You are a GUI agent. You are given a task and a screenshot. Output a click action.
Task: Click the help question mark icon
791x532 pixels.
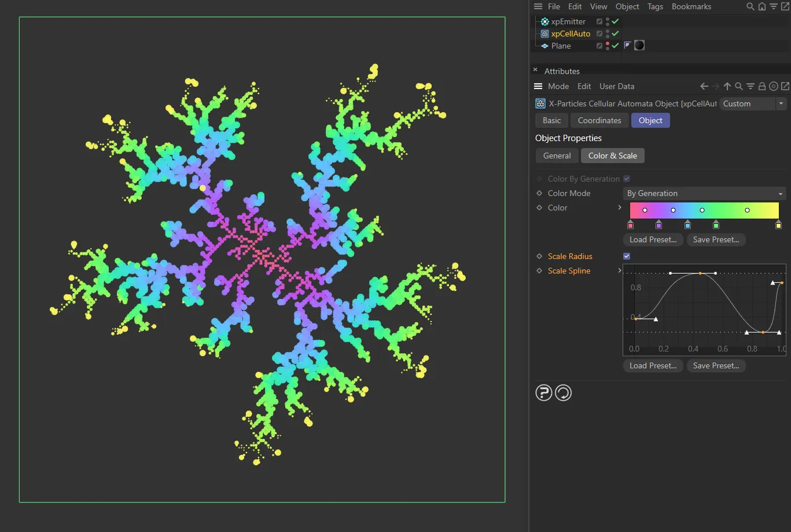(543, 393)
